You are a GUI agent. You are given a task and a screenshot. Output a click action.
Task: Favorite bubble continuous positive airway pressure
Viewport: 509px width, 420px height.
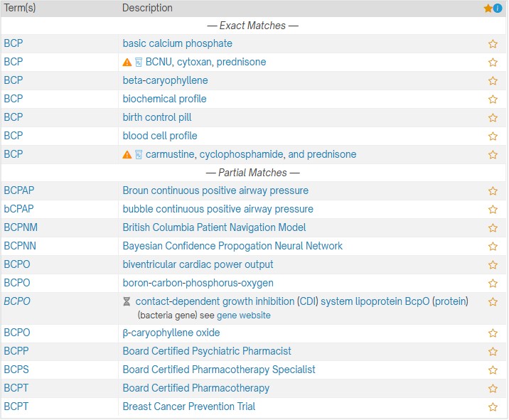pos(493,210)
